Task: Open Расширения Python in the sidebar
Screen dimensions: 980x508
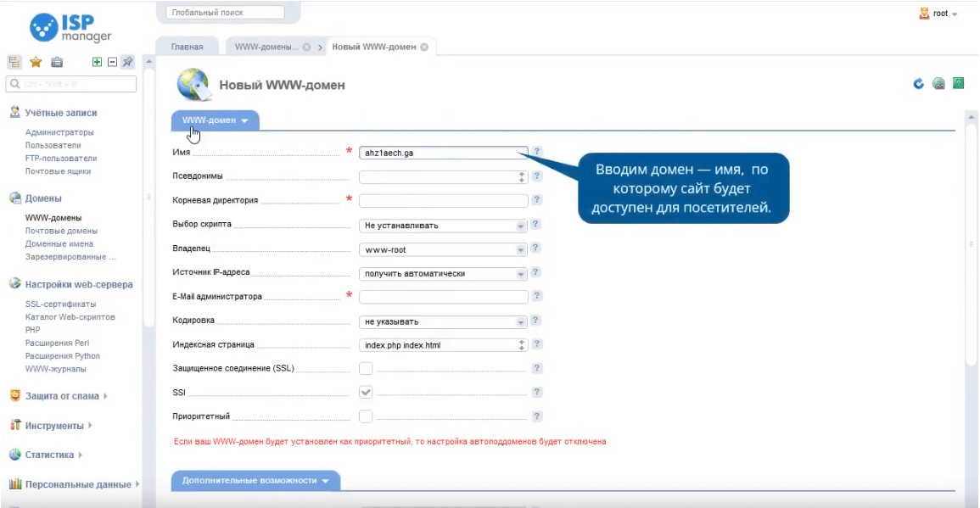Action: [x=63, y=355]
